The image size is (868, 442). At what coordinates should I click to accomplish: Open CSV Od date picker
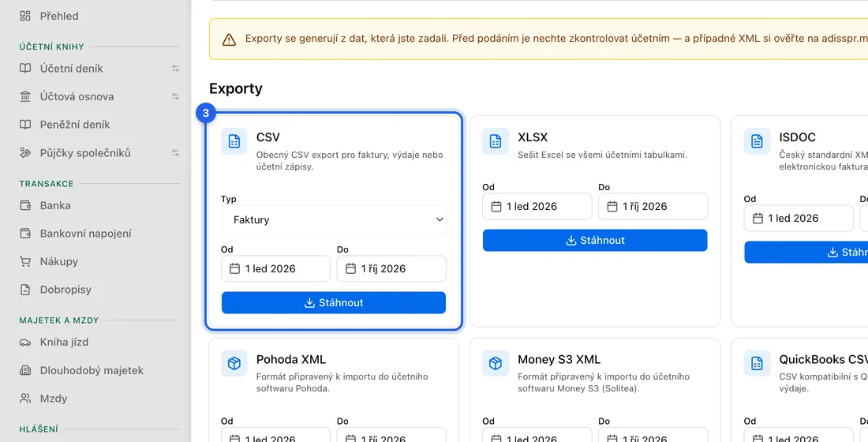pyautogui.click(x=275, y=268)
